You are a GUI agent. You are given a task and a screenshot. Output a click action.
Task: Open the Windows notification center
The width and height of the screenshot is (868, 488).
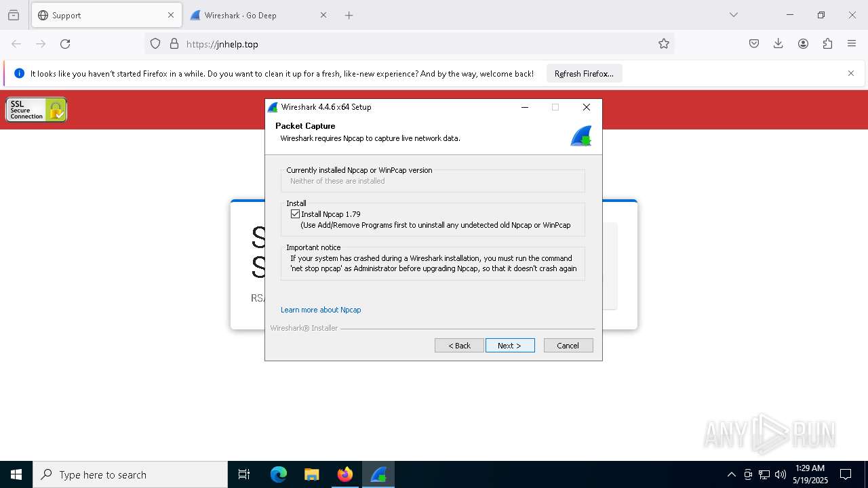(x=846, y=474)
